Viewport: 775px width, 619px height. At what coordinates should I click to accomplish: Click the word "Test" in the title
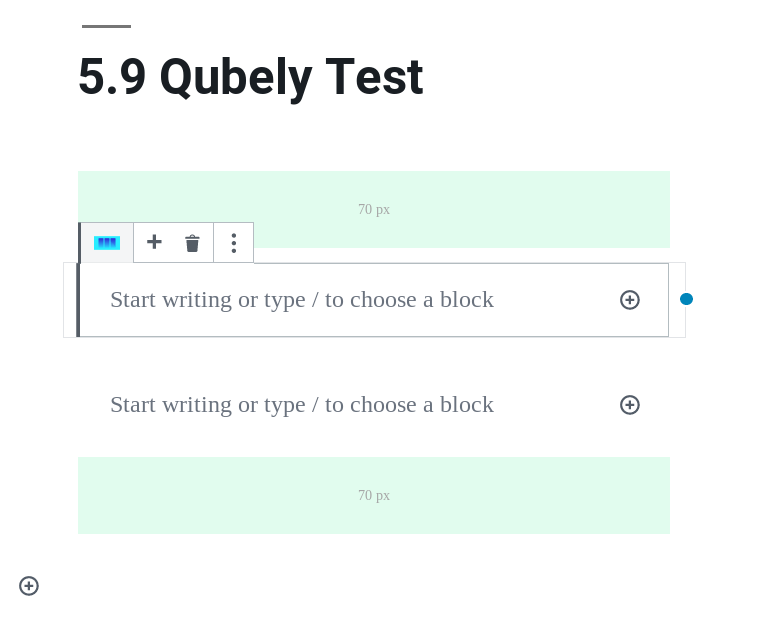pyautogui.click(x=374, y=77)
